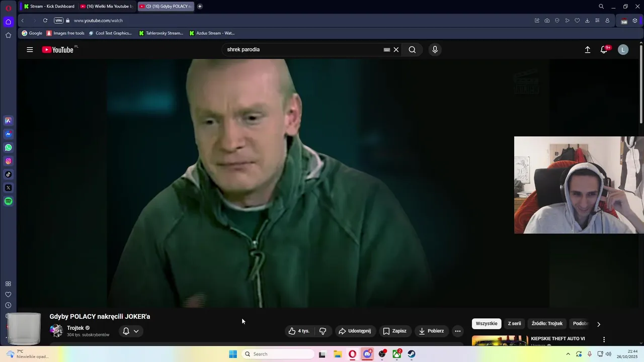Expand the system tray hidden icons chevron
The height and width of the screenshot is (362, 644).
coord(568,354)
